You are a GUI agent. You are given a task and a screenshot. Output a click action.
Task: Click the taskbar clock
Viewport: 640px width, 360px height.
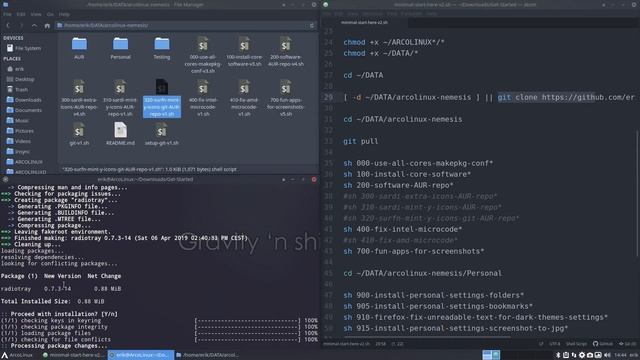coord(620,355)
